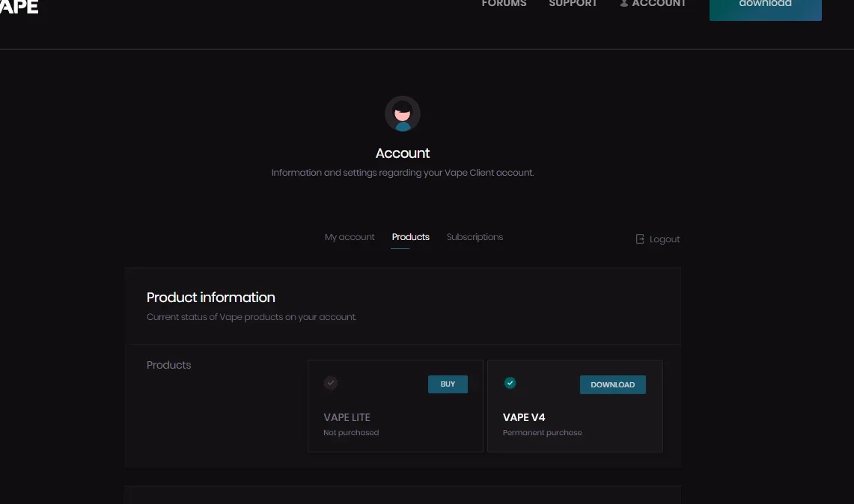
Task: Click the VAPE LITE product title
Action: coord(347,417)
